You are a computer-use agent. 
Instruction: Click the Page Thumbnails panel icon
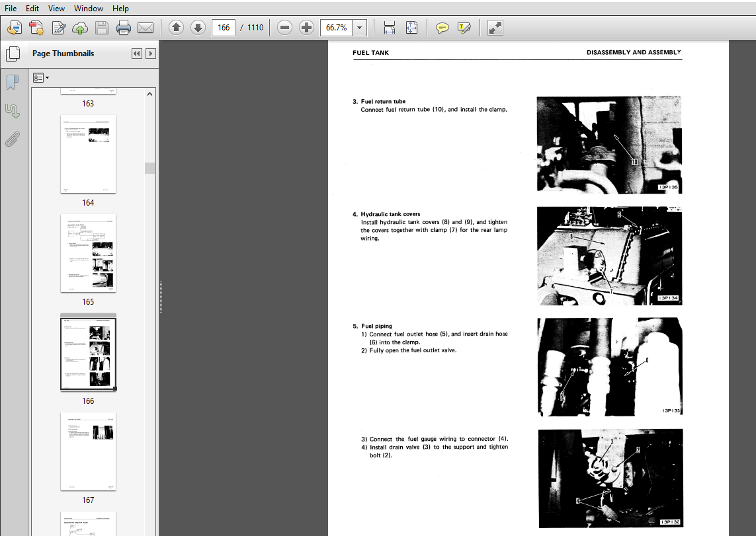13,54
